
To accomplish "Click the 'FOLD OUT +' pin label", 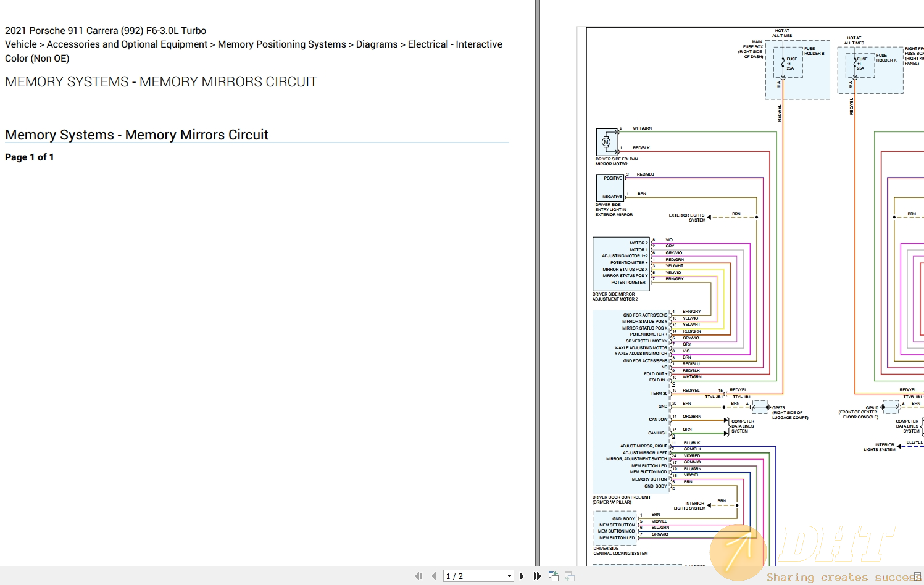I will 656,374.
